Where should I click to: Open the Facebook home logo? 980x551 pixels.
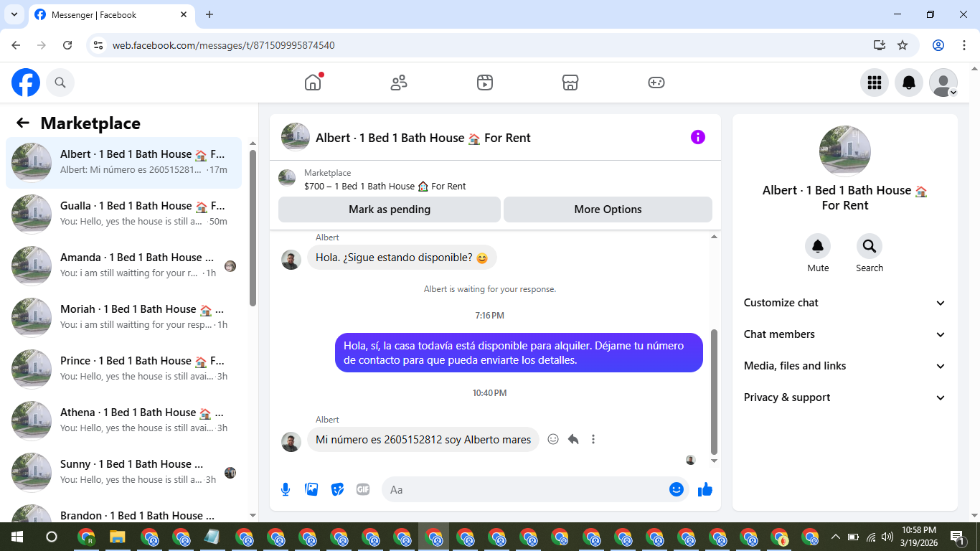[x=26, y=83]
